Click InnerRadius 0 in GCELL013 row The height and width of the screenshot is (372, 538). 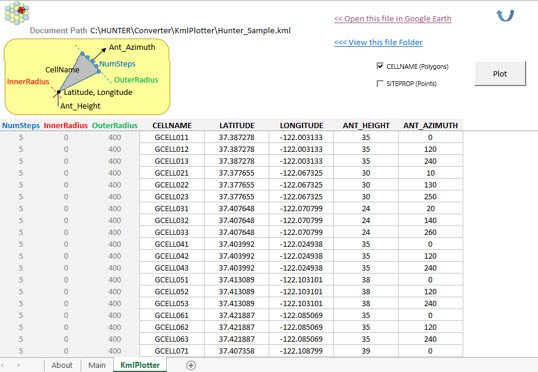[66, 161]
